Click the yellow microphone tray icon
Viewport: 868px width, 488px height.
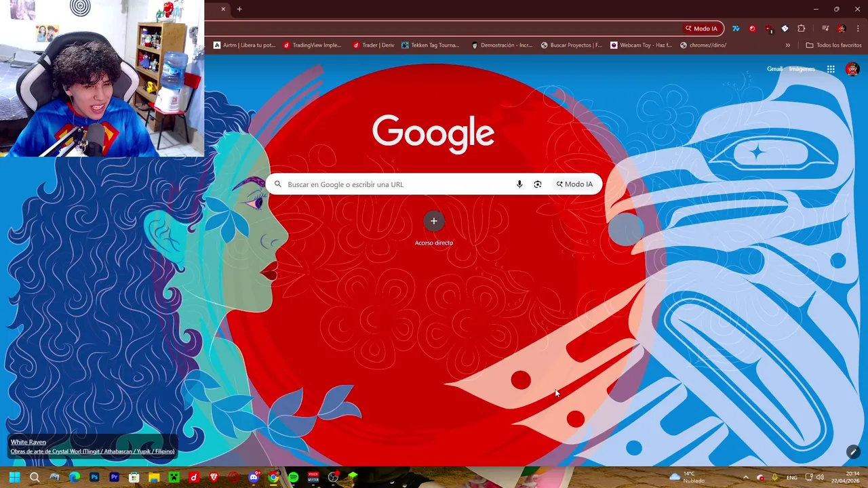[775, 477]
